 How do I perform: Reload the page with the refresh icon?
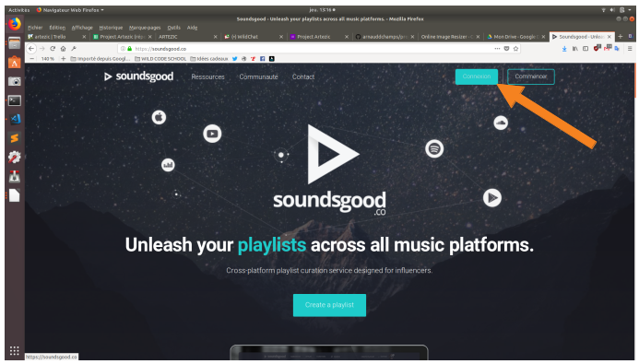[x=53, y=49]
